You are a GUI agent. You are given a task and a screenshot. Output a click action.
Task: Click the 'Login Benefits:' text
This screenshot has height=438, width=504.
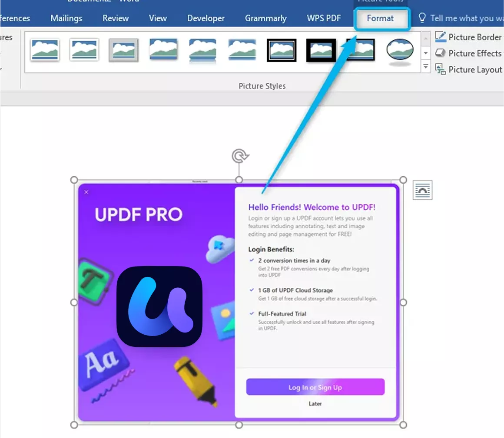click(x=271, y=249)
